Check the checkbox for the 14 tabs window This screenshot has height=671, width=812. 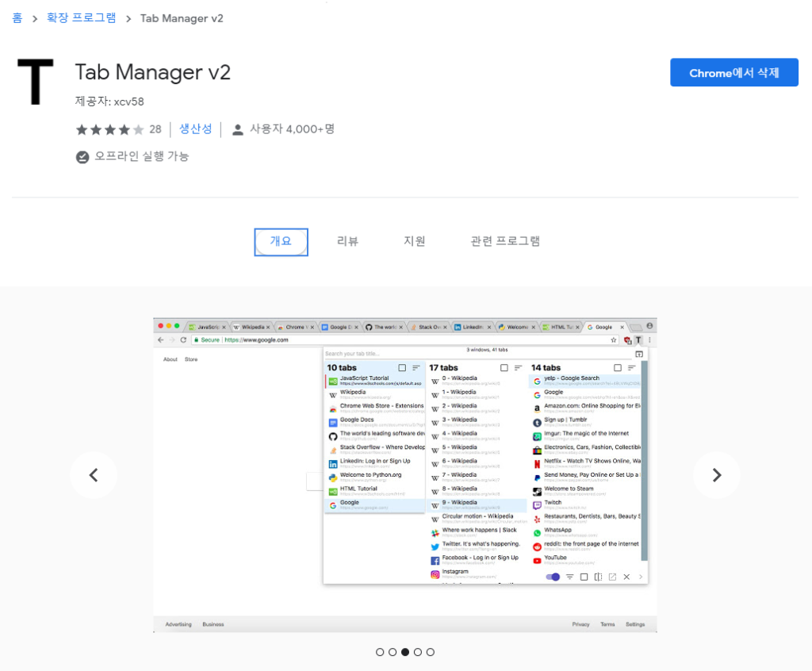(x=617, y=367)
